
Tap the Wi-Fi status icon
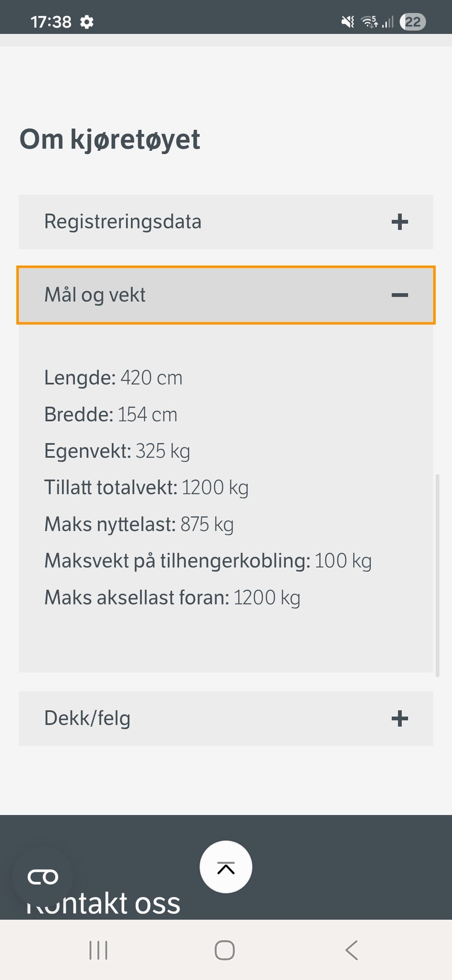[369, 22]
